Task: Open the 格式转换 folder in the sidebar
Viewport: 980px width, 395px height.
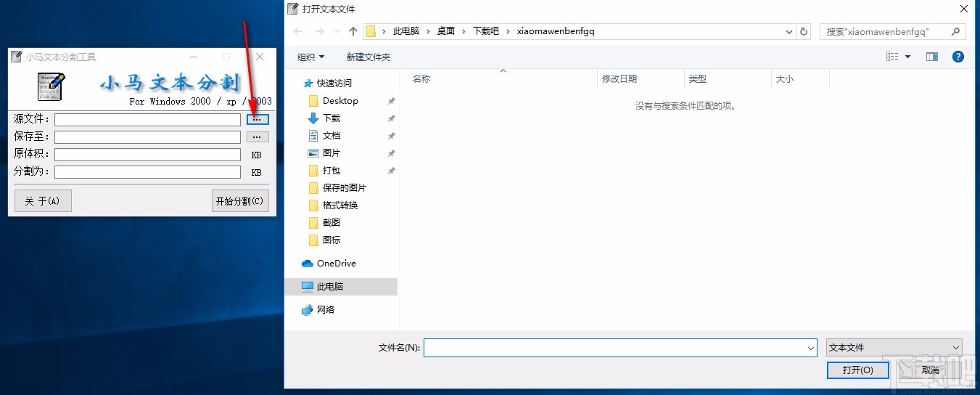Action: click(340, 205)
